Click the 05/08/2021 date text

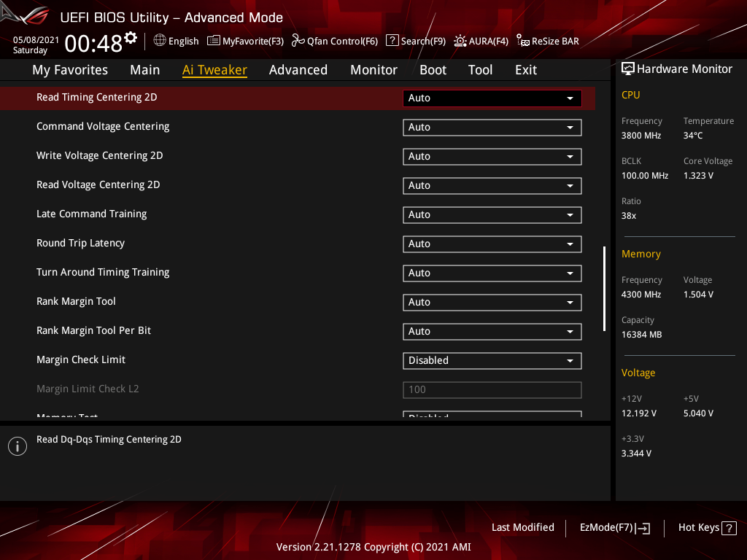click(36, 40)
